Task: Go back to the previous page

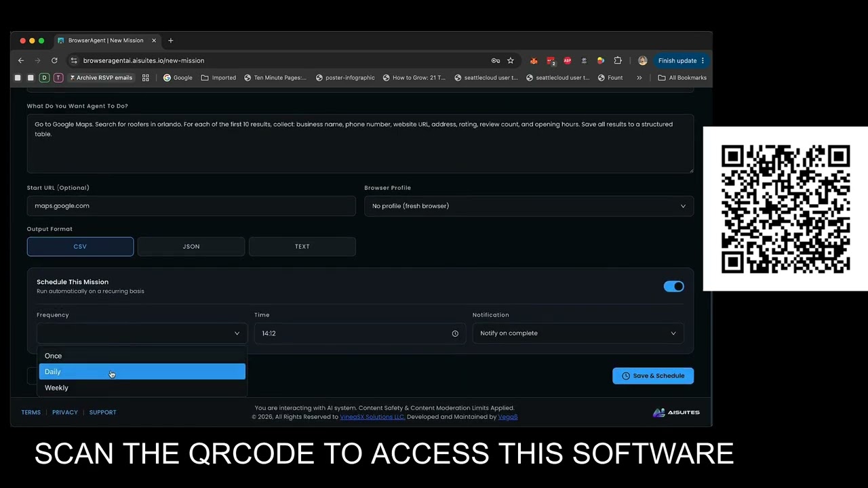Action: [x=21, y=60]
